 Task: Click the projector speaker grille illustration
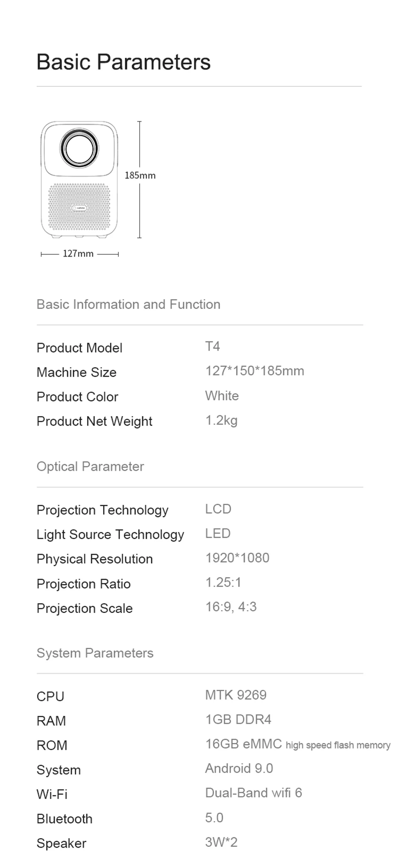79,208
